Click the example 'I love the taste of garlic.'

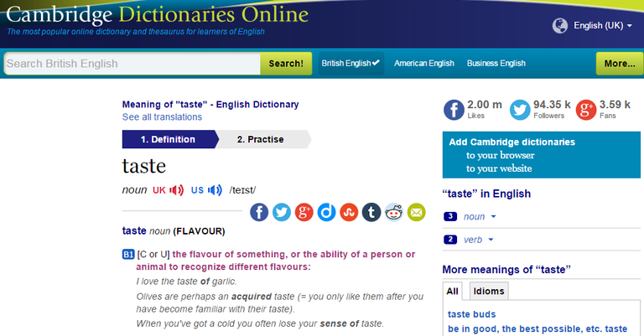click(x=186, y=282)
